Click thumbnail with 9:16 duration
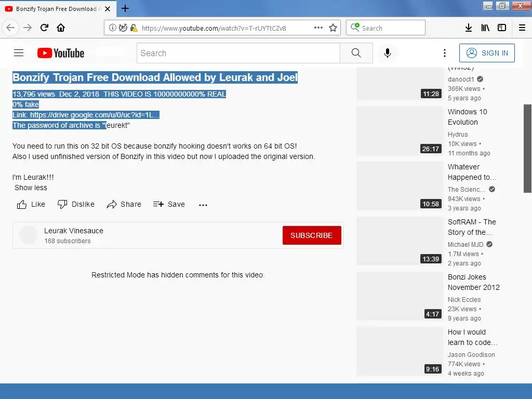 click(400, 351)
